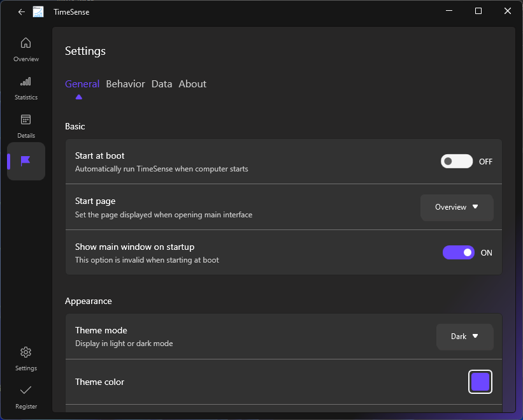Open the Theme mode Dark dropdown
The height and width of the screenshot is (420, 523).
(x=464, y=337)
